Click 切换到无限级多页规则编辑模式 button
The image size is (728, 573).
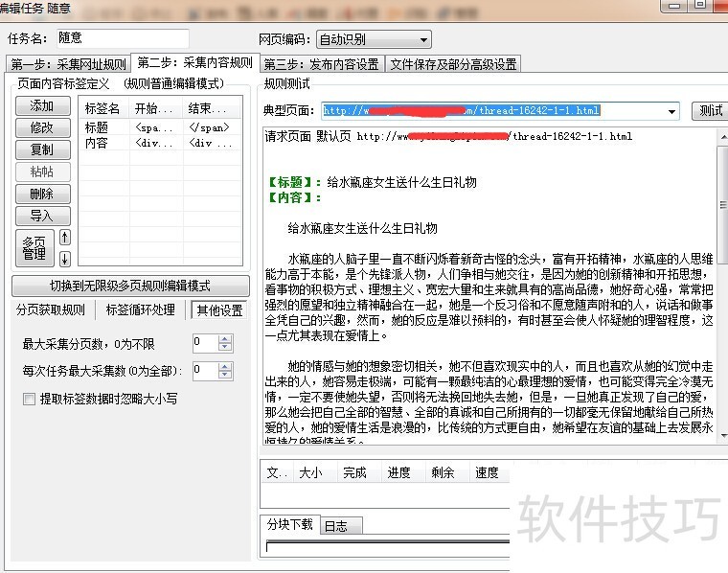click(129, 286)
